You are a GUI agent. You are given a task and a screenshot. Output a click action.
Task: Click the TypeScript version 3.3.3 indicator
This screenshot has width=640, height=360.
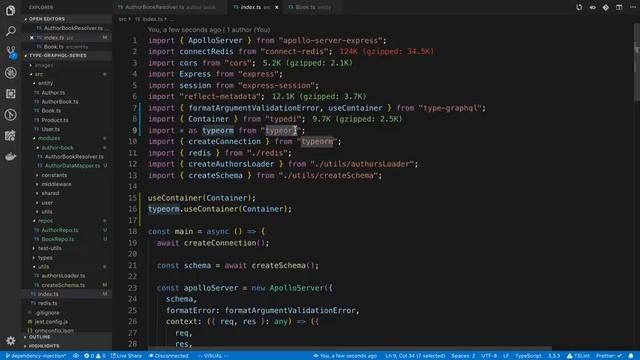point(554,356)
